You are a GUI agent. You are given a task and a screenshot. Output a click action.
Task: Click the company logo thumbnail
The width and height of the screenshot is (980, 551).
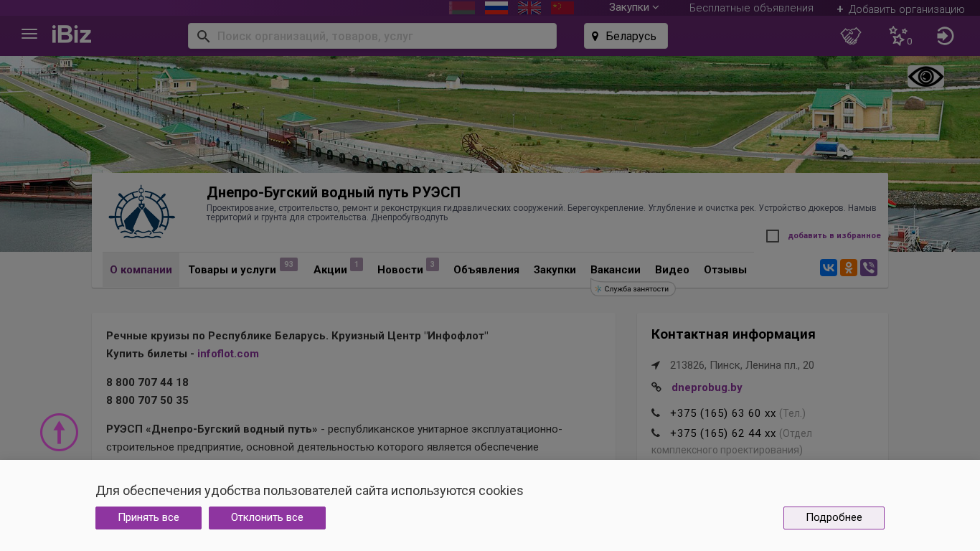coord(142,212)
